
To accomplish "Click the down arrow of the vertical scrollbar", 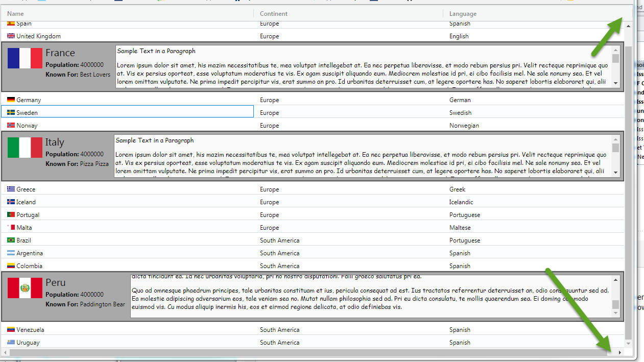I will pyautogui.click(x=628, y=343).
